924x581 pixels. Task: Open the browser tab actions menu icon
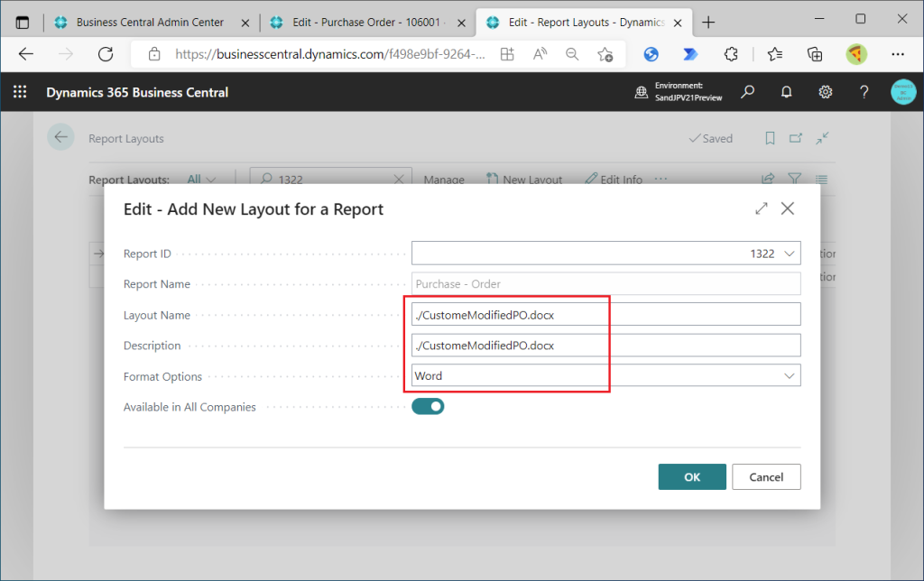coord(23,23)
